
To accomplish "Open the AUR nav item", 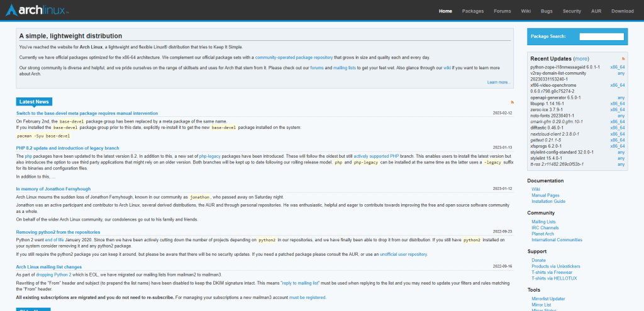I will pyautogui.click(x=596, y=11).
